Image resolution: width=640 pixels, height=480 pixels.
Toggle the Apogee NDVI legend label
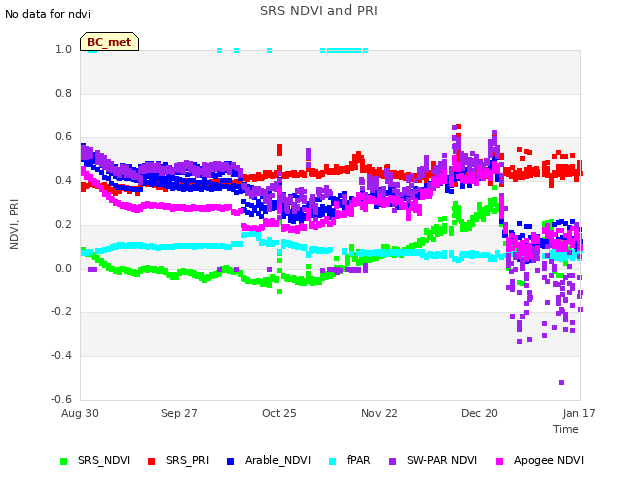549,460
